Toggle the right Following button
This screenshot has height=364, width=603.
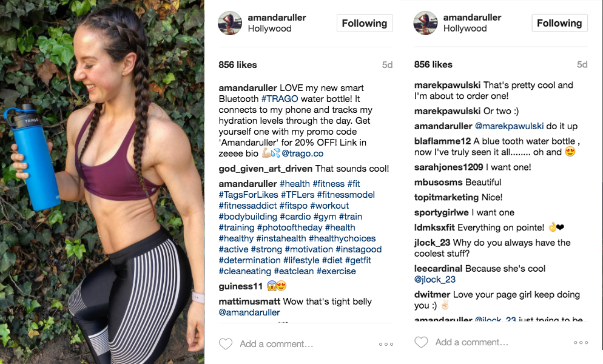point(559,23)
